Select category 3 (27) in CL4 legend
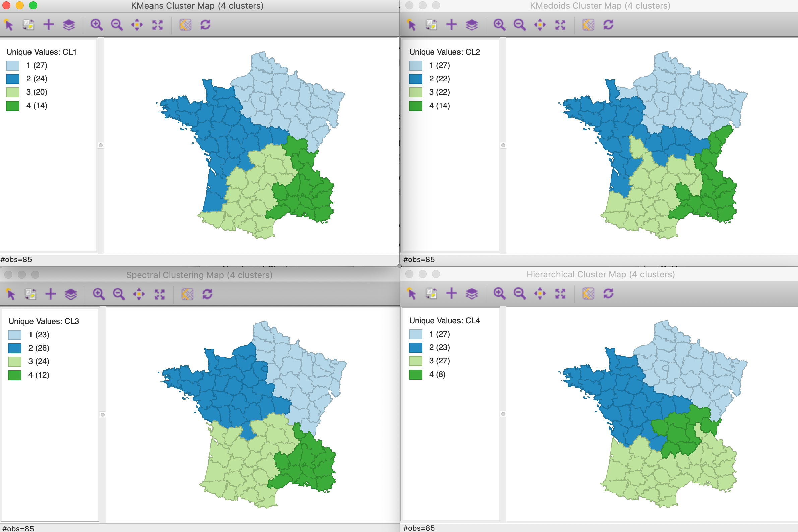The width and height of the screenshot is (798, 532). pos(440,361)
